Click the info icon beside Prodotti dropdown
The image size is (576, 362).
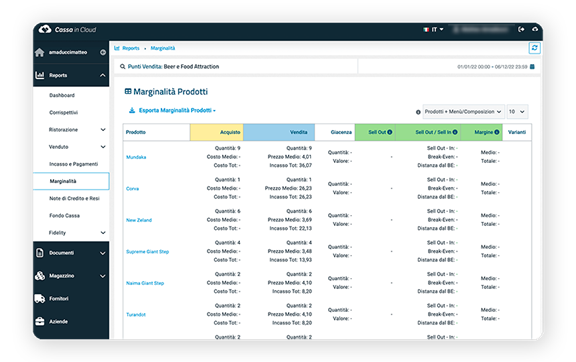click(x=418, y=112)
